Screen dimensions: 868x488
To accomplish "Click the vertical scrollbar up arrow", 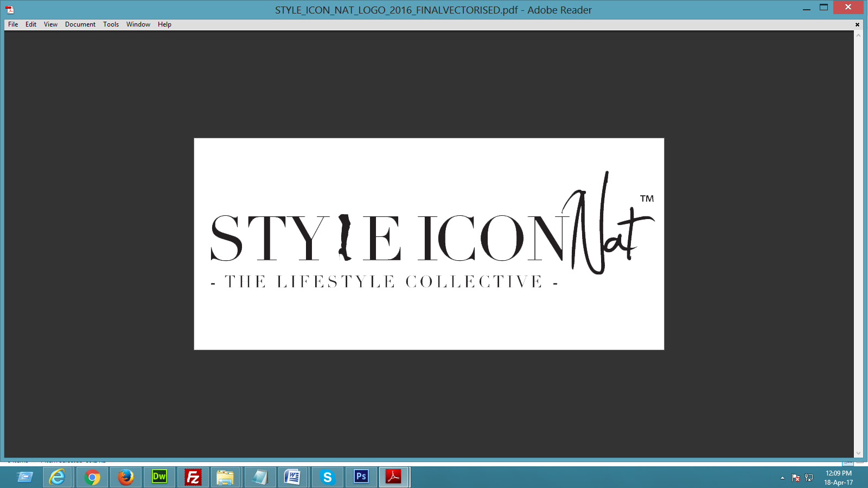I will click(x=858, y=35).
